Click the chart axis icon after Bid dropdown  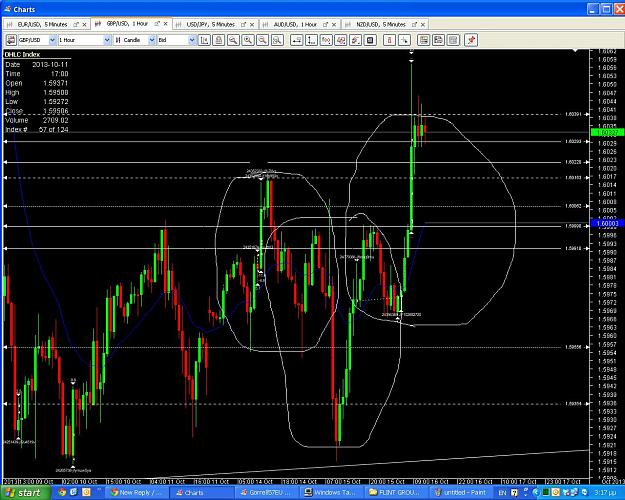204,40
